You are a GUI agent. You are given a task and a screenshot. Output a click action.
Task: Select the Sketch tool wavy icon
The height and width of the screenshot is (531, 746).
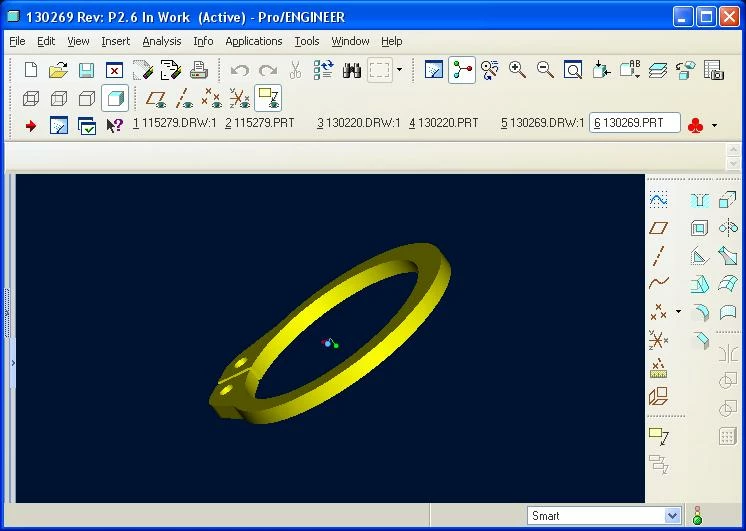click(658, 200)
